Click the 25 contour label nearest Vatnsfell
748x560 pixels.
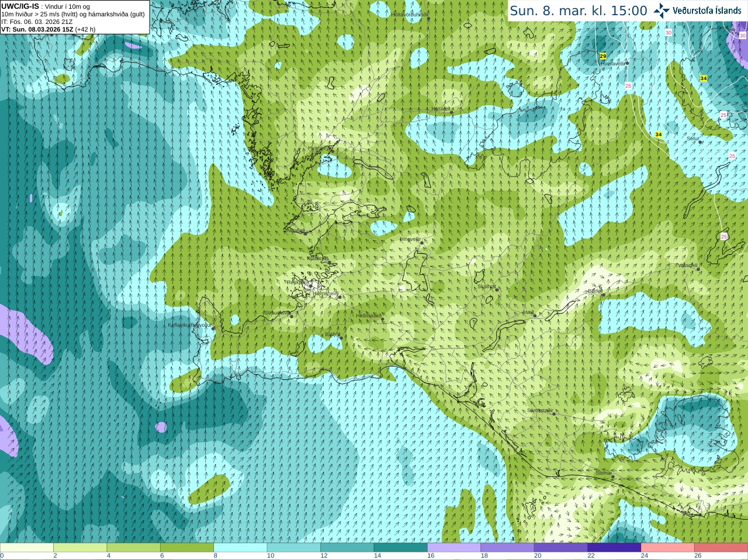(724, 237)
